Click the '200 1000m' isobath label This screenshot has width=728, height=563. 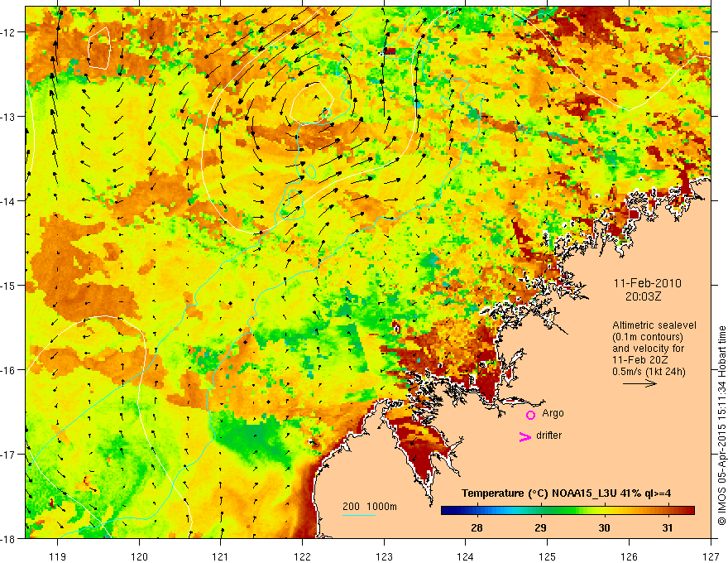coord(370,507)
